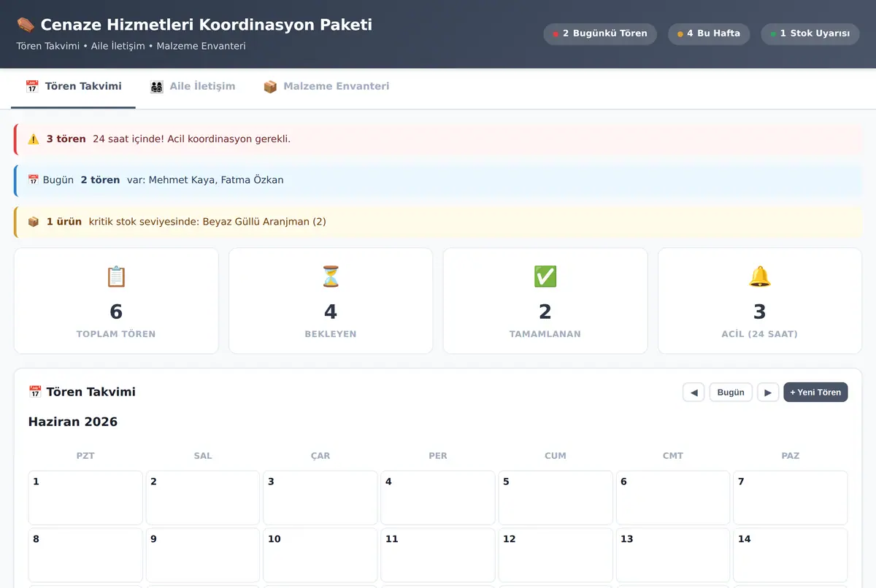Viewport: 876px width, 588px height.
Task: Click the bell icon above Acil (24 Saat)
Action: click(760, 276)
